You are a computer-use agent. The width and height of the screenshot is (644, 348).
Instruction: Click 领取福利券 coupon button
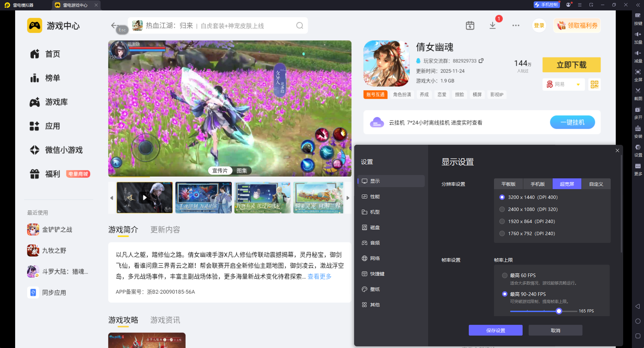coord(577,26)
